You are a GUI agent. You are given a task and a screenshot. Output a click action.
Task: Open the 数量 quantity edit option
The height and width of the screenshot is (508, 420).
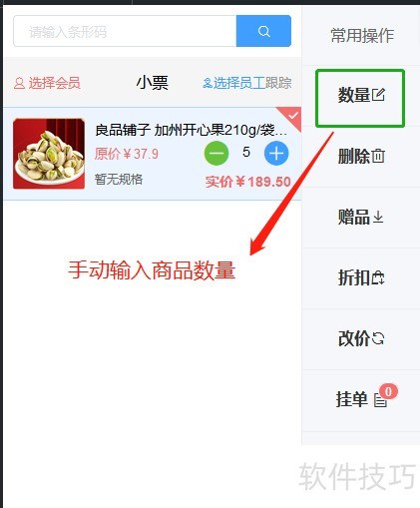point(360,98)
